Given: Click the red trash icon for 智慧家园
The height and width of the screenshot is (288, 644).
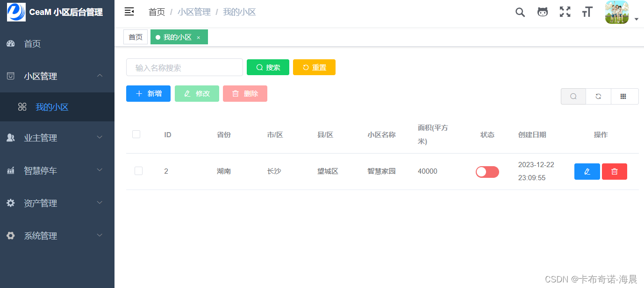Looking at the screenshot, I should click(x=614, y=171).
